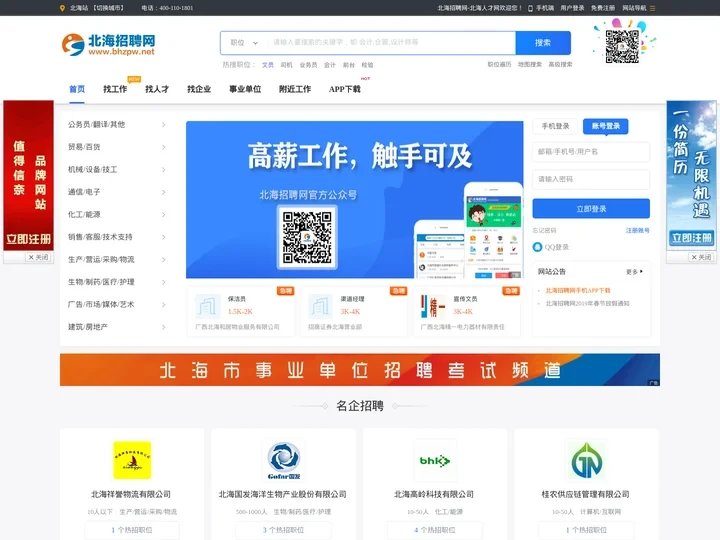Open the 找人才 nav item
This screenshot has width=720, height=540.
coord(157,89)
